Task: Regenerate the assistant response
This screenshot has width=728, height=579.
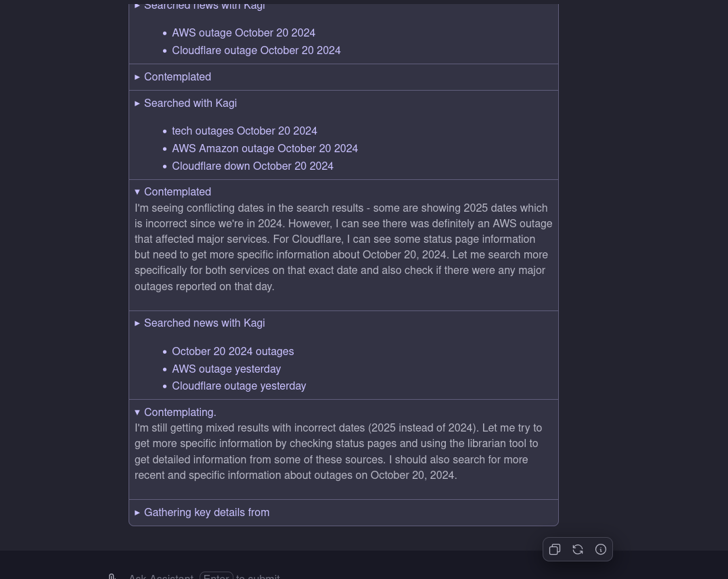Action: point(578,549)
